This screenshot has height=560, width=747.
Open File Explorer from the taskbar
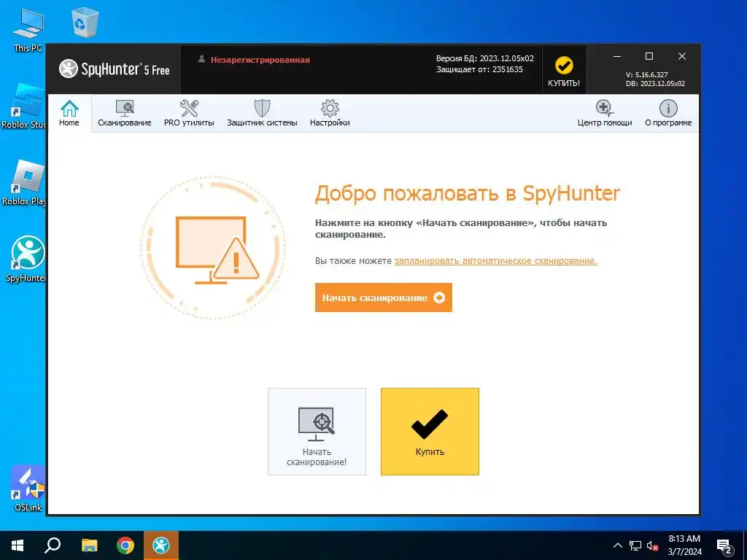click(x=89, y=545)
